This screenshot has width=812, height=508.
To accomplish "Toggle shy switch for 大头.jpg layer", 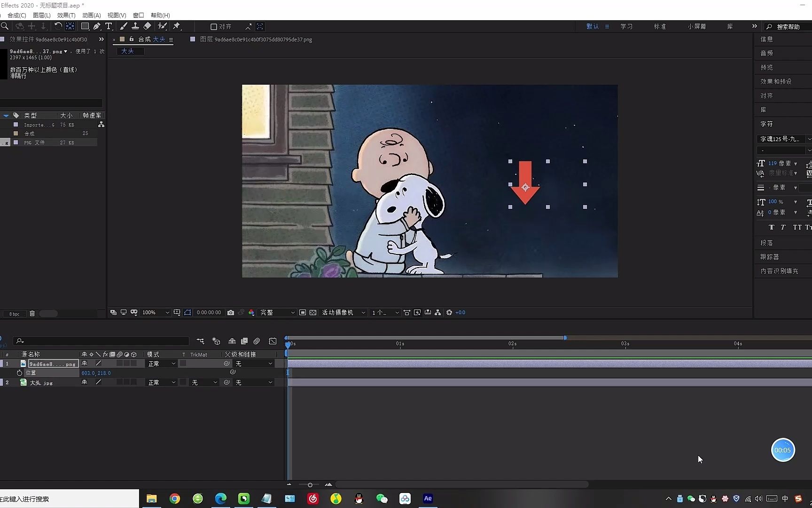I will [85, 382].
